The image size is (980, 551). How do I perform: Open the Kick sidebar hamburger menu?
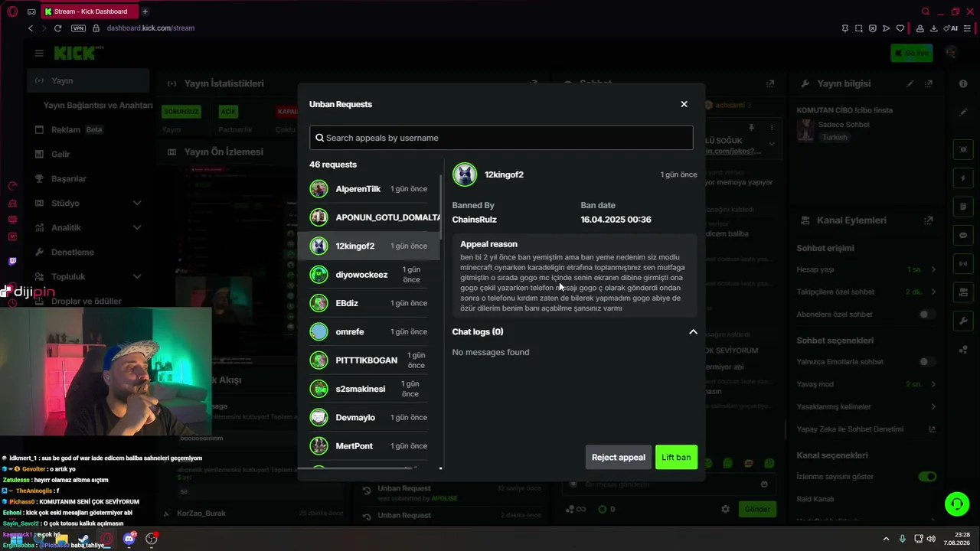coord(39,53)
